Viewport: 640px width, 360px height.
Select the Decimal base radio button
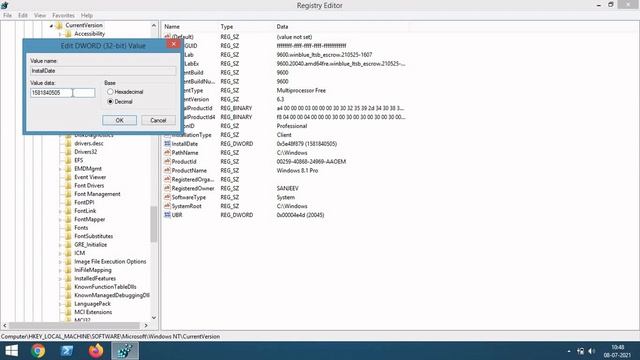tap(110, 102)
